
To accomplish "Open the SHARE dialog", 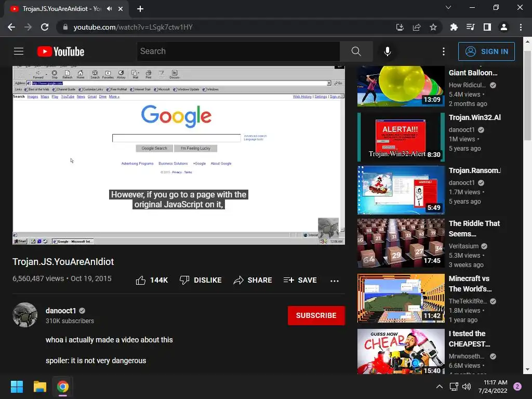I will (253, 280).
